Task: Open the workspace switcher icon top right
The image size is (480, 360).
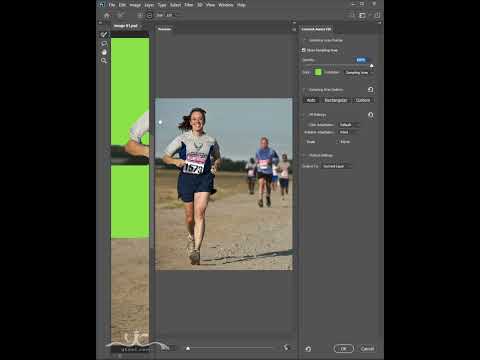Action: pyautogui.click(x=363, y=15)
